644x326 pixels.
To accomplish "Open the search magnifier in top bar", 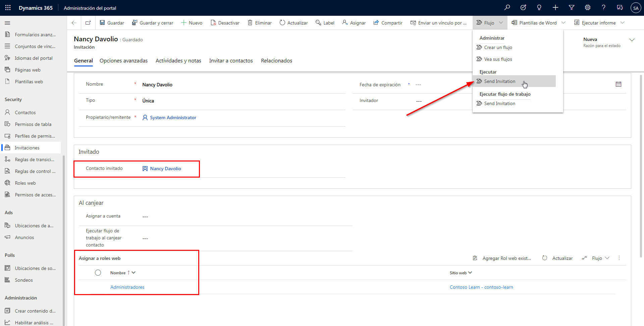I will point(507,8).
